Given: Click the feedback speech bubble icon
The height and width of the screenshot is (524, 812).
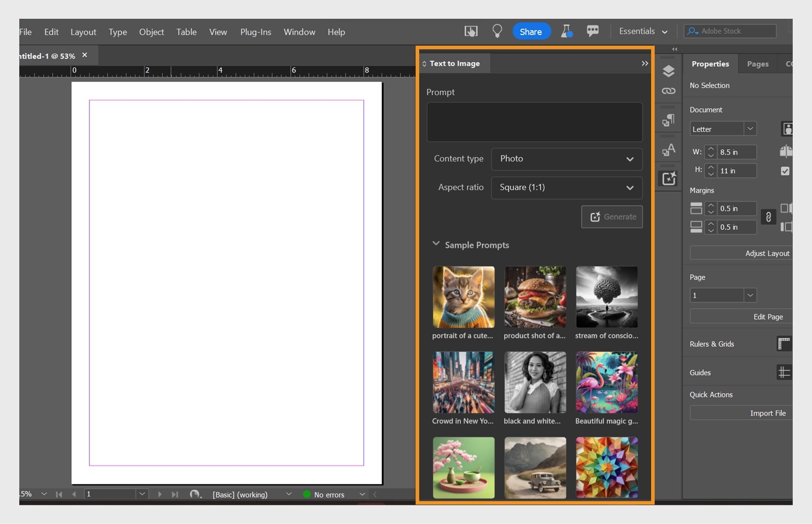Looking at the screenshot, I should (593, 31).
